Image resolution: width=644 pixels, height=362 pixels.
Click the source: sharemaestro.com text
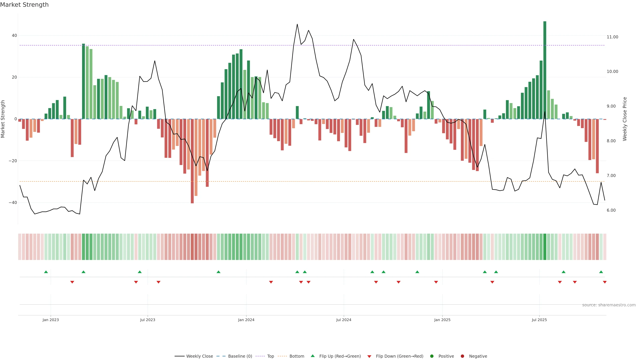(609, 305)
